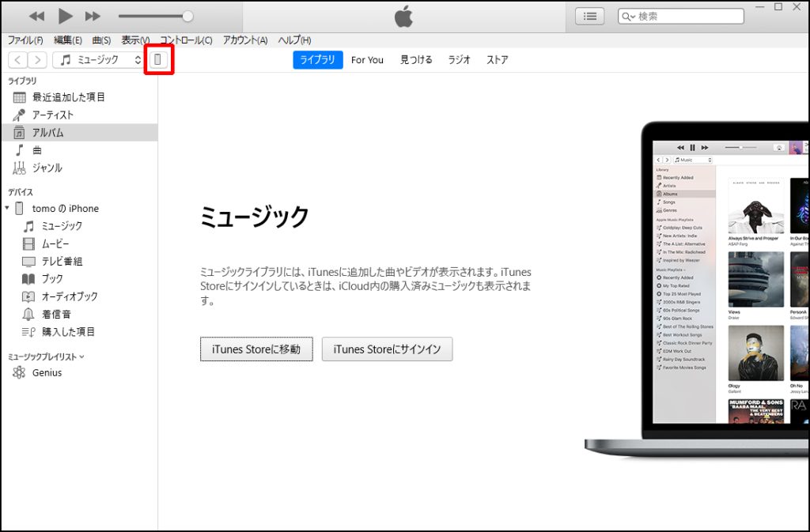Screen dimensions: 810x532
Task: Click the iPhone device icon button
Action: click(x=158, y=60)
